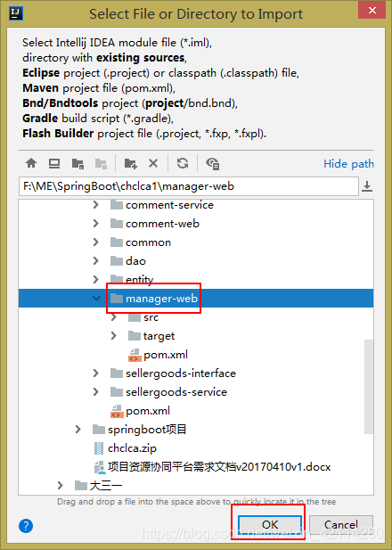Select the sellergoods-interface folder row
The width and height of the screenshot is (392, 550).
coord(196,374)
